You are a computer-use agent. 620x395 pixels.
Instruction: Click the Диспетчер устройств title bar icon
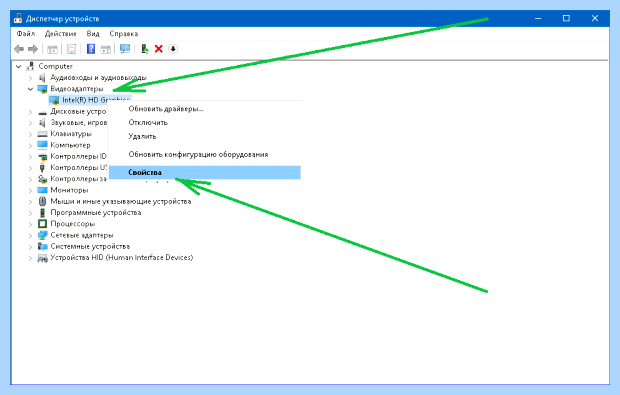tap(18, 18)
